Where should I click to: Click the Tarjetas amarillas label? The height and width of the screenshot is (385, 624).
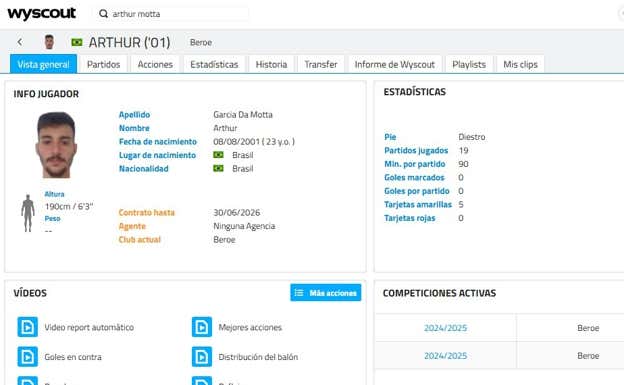418,205
